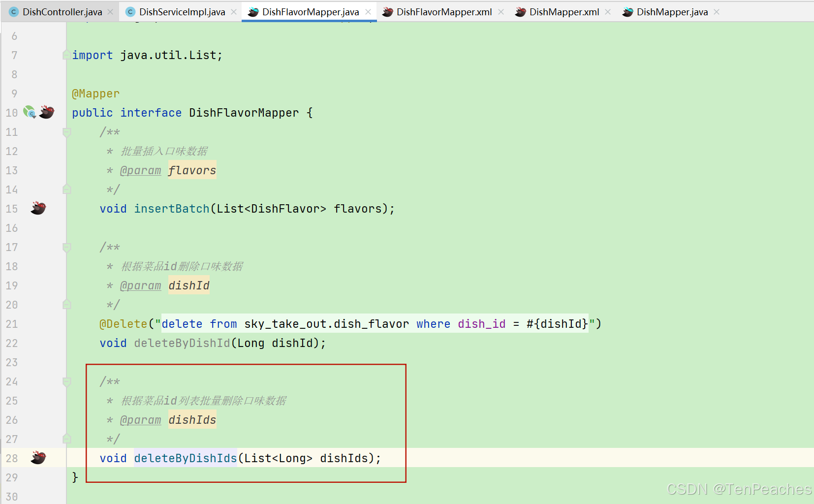Click the java.util.List import statement

(147, 55)
